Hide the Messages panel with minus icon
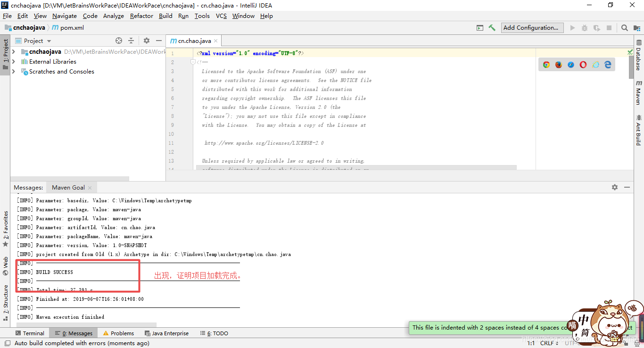Screen dimensions: 644x348 pyautogui.click(x=627, y=187)
